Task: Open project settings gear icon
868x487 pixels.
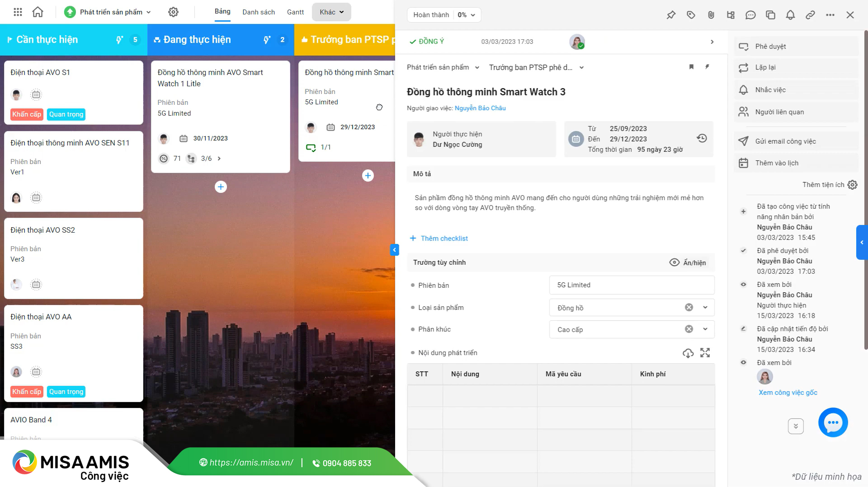Action: (173, 12)
